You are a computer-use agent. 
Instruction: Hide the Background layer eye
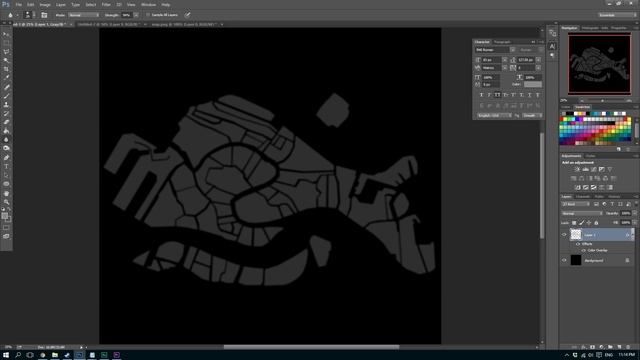pyautogui.click(x=564, y=260)
